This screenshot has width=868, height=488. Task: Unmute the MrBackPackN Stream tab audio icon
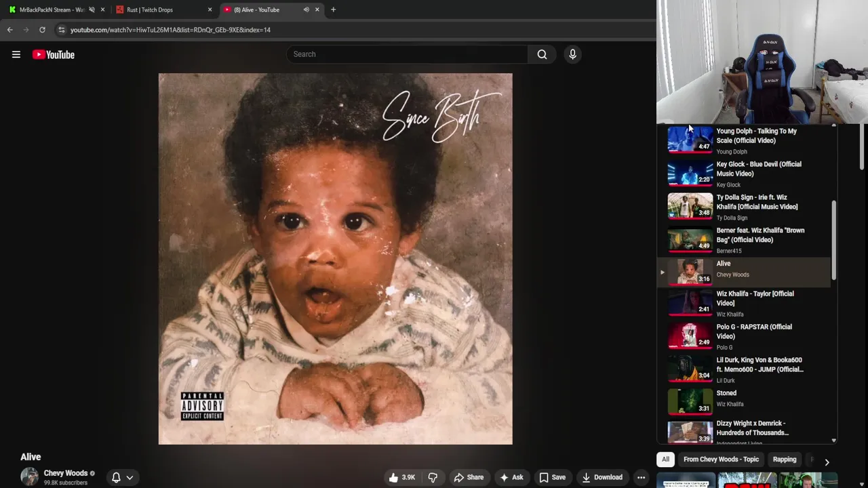point(92,9)
